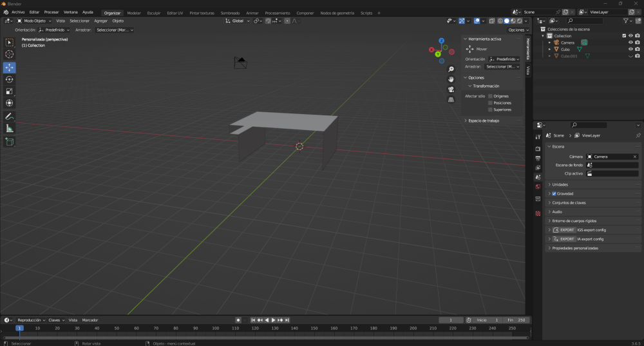Switch to the Esculpir workspace tab
The height and width of the screenshot is (346, 644).
(x=154, y=13)
